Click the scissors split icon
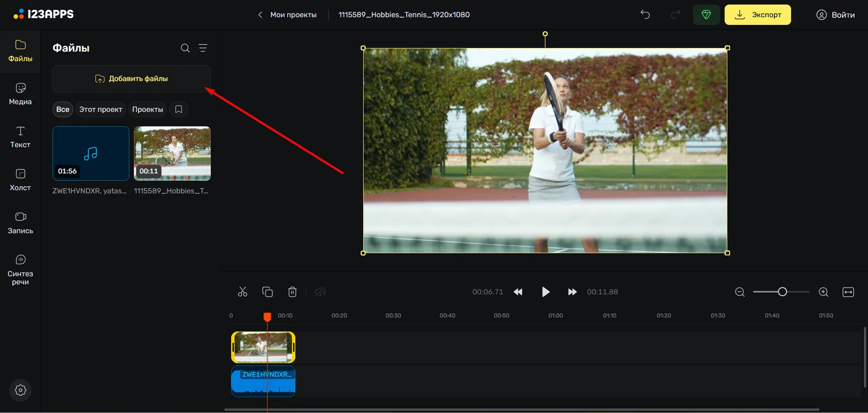The width and height of the screenshot is (868, 413). 242,292
